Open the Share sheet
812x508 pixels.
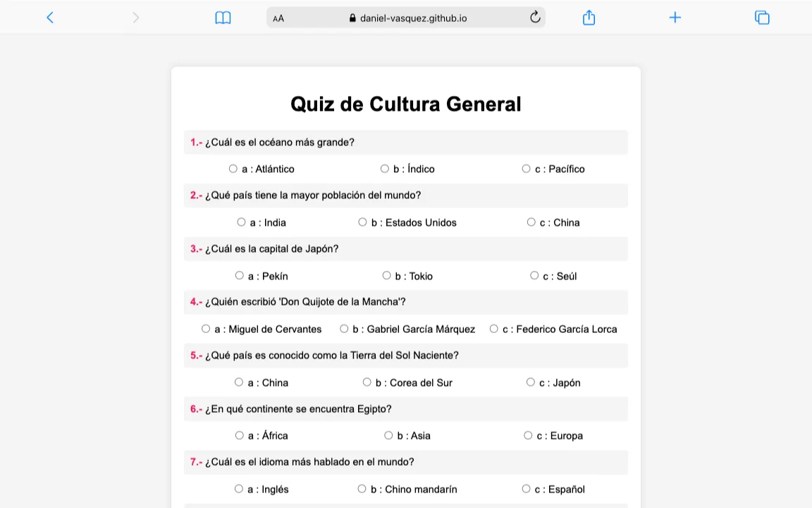tap(589, 17)
